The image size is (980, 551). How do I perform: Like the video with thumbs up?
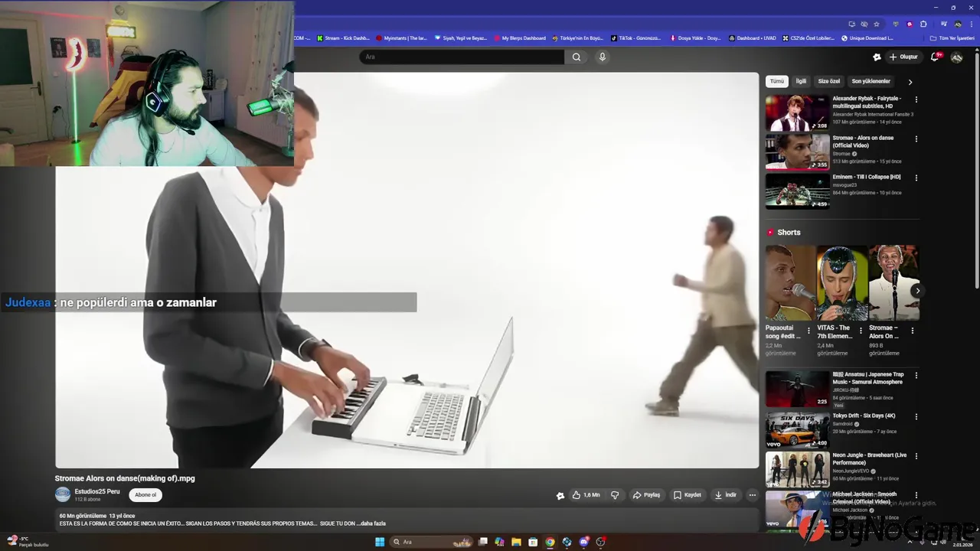[x=586, y=495]
